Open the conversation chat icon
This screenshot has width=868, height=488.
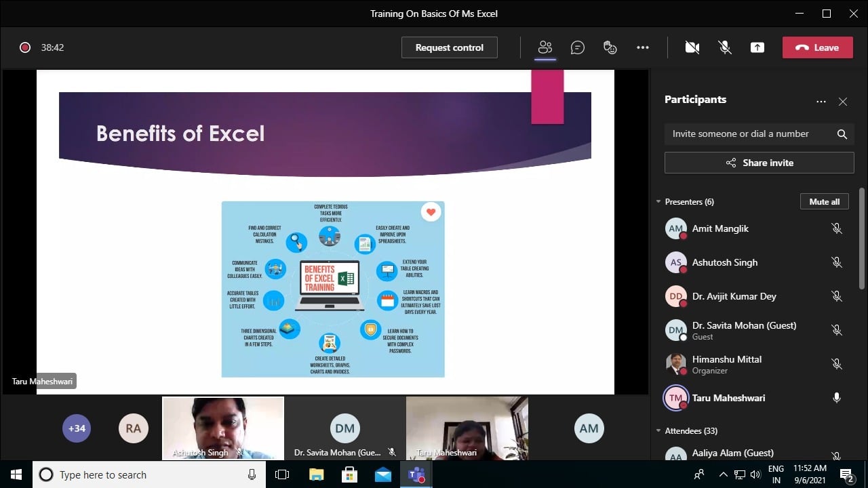[x=578, y=47]
